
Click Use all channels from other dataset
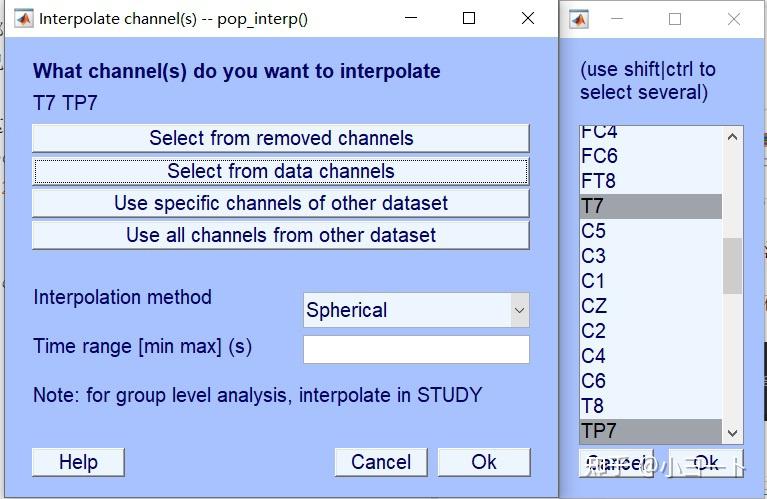[x=280, y=235]
